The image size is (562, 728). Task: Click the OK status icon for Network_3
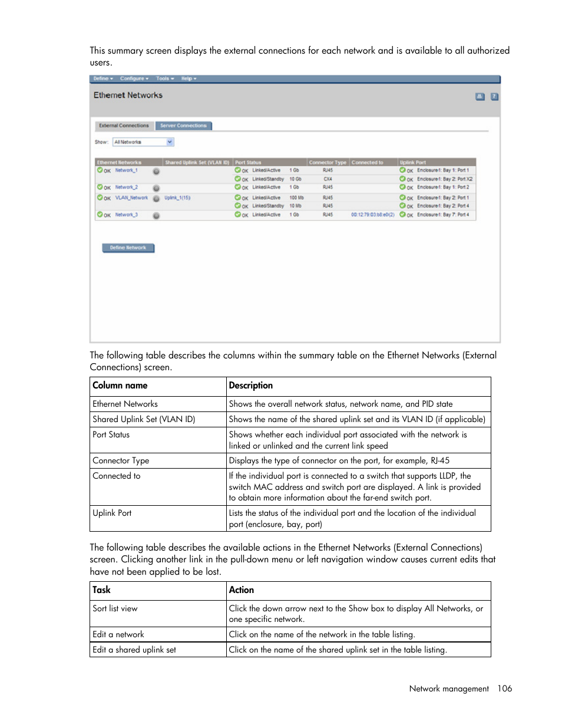[x=100, y=215]
